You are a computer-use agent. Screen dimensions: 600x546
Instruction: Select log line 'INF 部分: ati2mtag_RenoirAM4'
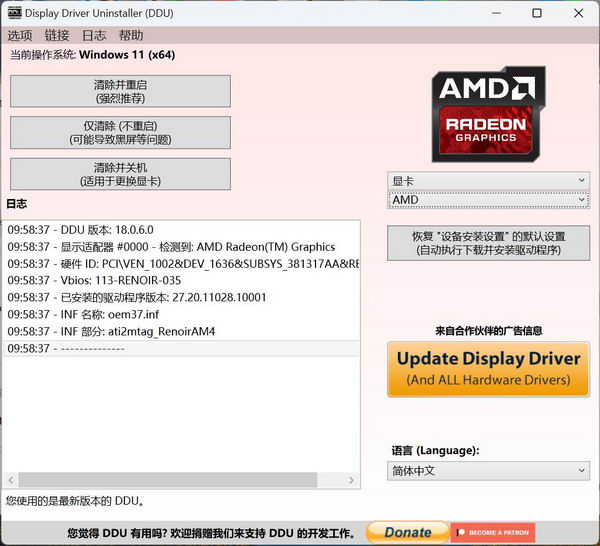(181, 331)
